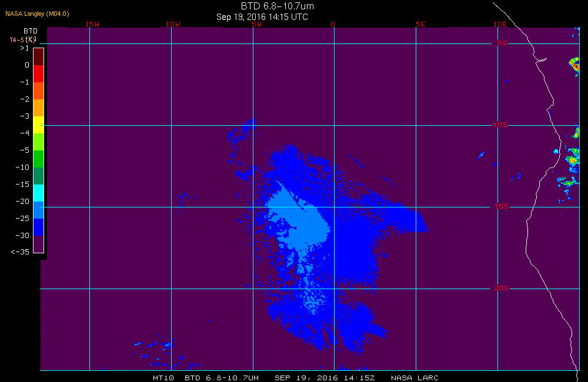Click the 'MT10' footer text

(163, 378)
